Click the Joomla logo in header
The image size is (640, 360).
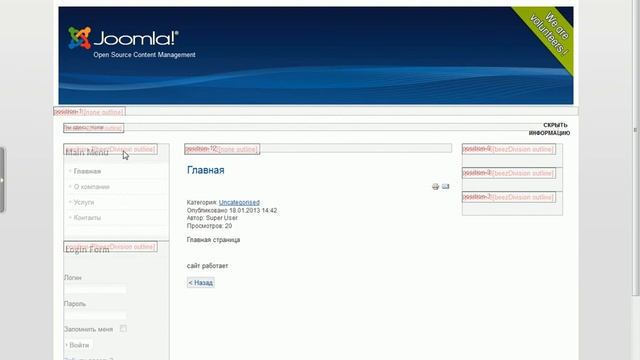click(x=123, y=38)
